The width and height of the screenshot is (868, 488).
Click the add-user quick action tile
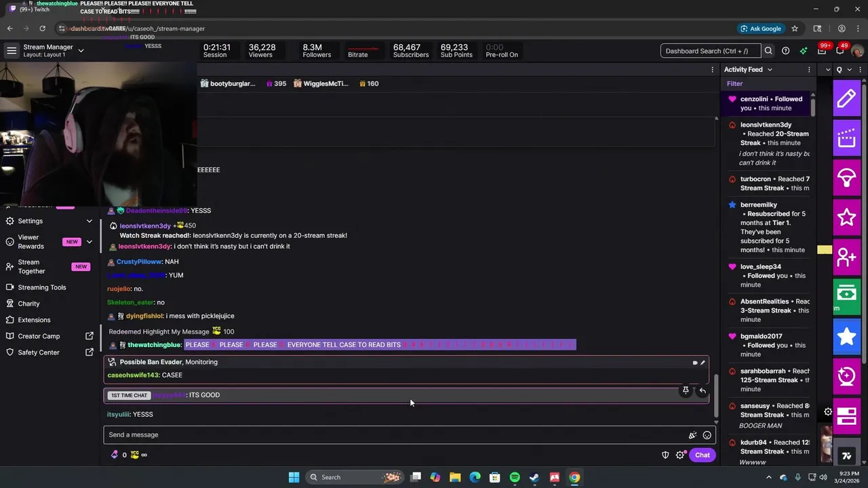coord(846,257)
